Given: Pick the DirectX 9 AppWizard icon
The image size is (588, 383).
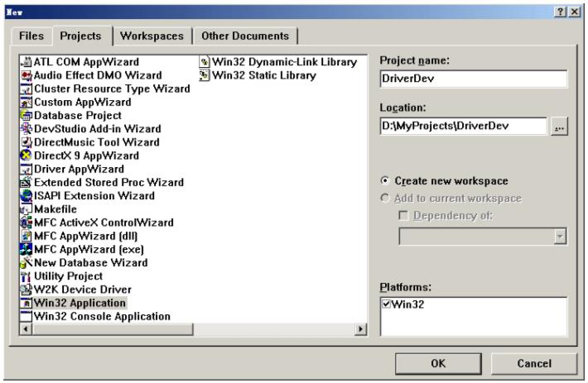Looking at the screenshot, I should pos(26,156).
